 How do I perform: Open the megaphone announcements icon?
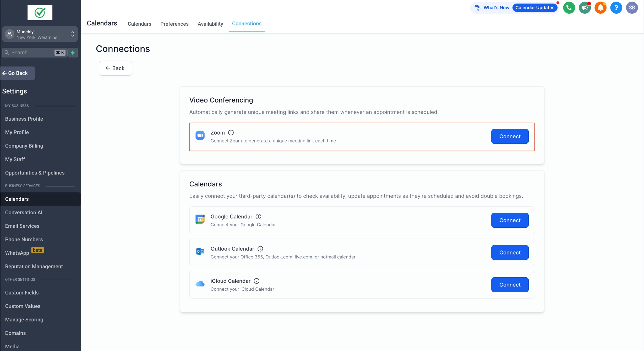[585, 8]
